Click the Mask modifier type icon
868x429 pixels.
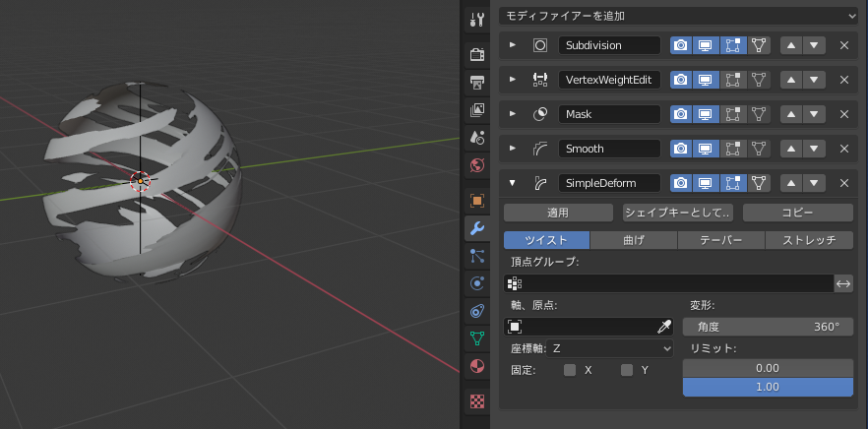[x=539, y=114]
